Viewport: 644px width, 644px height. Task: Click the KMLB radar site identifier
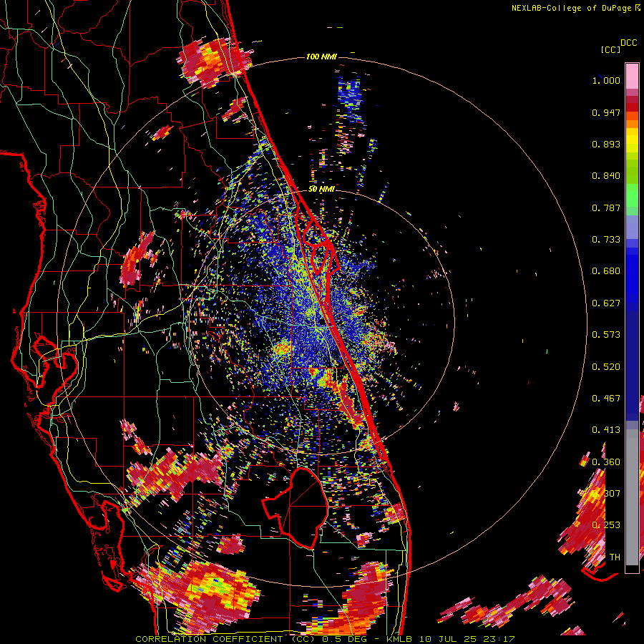pyautogui.click(x=399, y=639)
